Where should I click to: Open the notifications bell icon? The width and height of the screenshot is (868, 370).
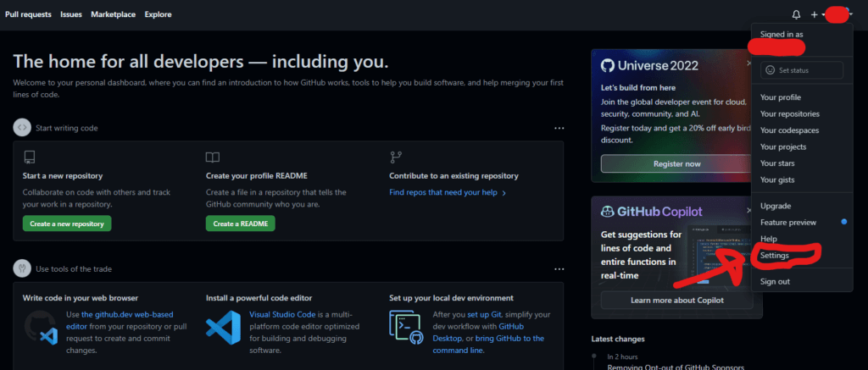tap(797, 15)
